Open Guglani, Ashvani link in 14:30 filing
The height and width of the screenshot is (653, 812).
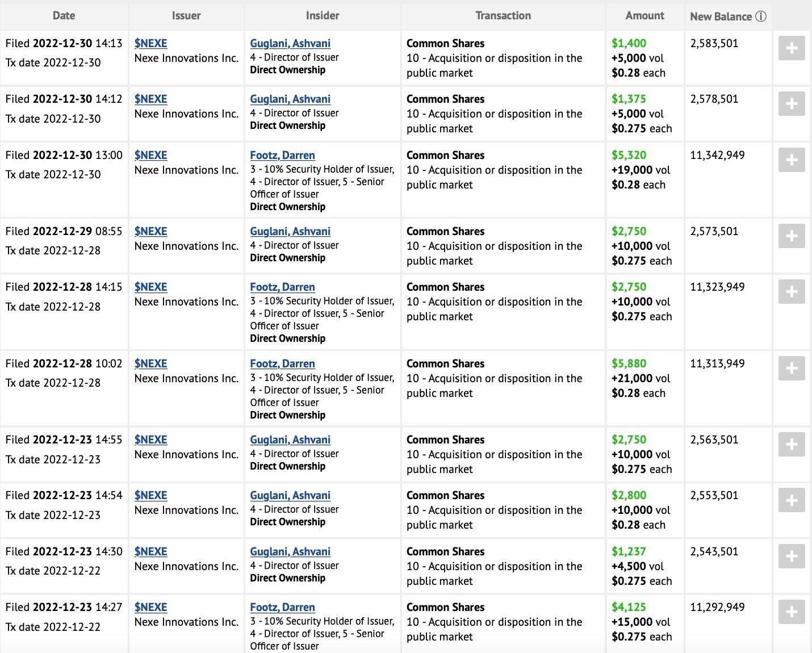pos(290,551)
